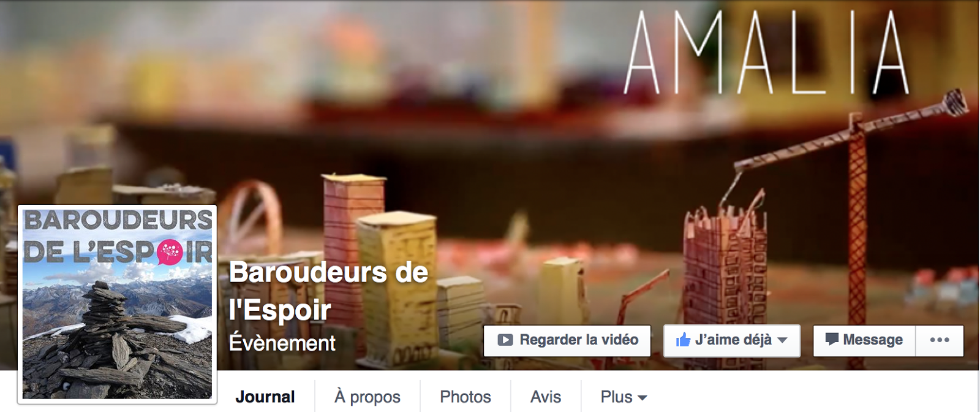The height and width of the screenshot is (412, 980).
Task: Select the Avis tab
Action: [546, 397]
